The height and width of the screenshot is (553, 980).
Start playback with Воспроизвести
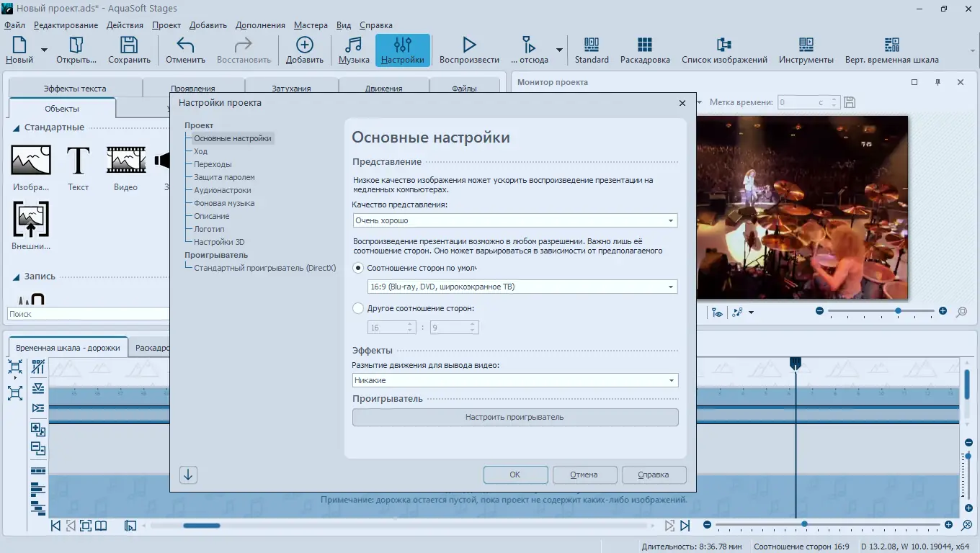pos(469,50)
